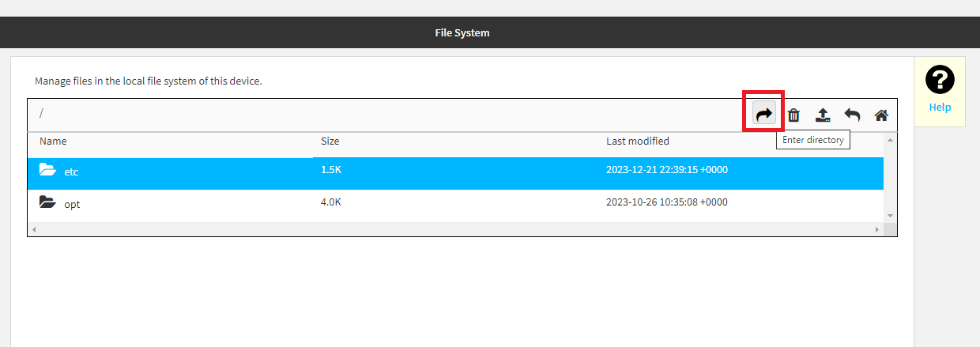Click the Enter directory arrow icon

point(763,115)
